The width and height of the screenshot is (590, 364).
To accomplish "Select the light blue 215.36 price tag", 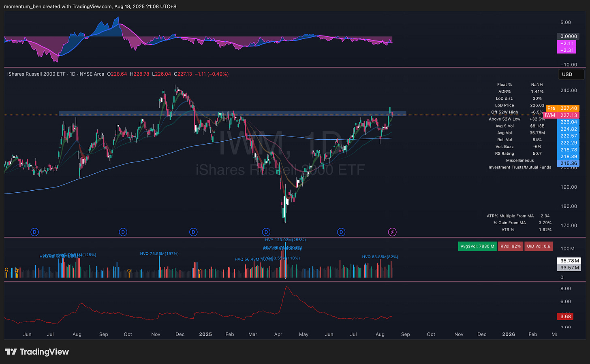I will tap(569, 164).
